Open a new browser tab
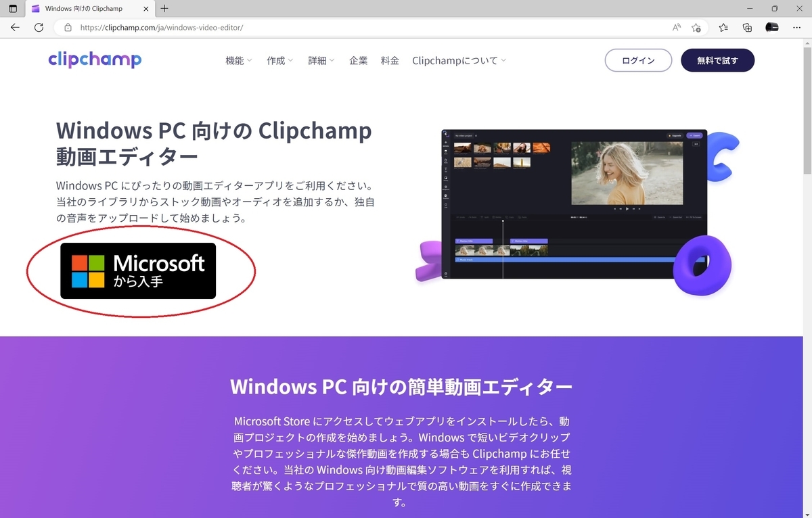Screen dimensions: 812x518 (x=164, y=9)
